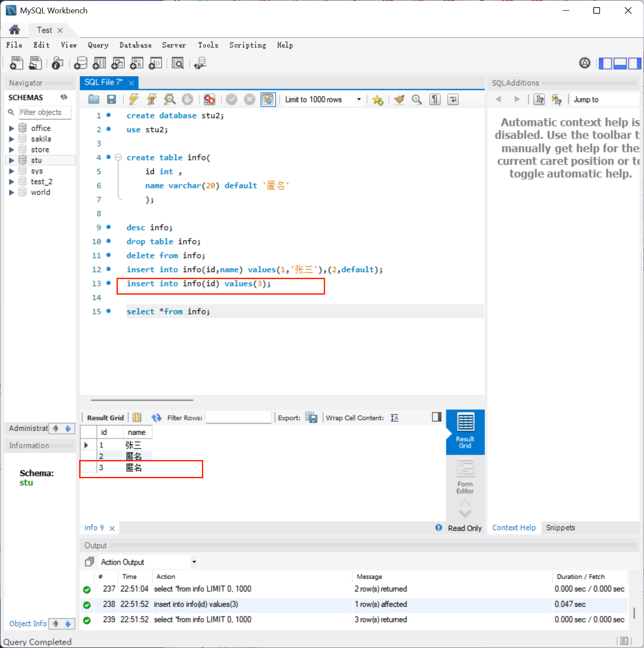This screenshot has width=644, height=648.
Task: Open Workbench preferences gear icon
Action: tap(585, 63)
